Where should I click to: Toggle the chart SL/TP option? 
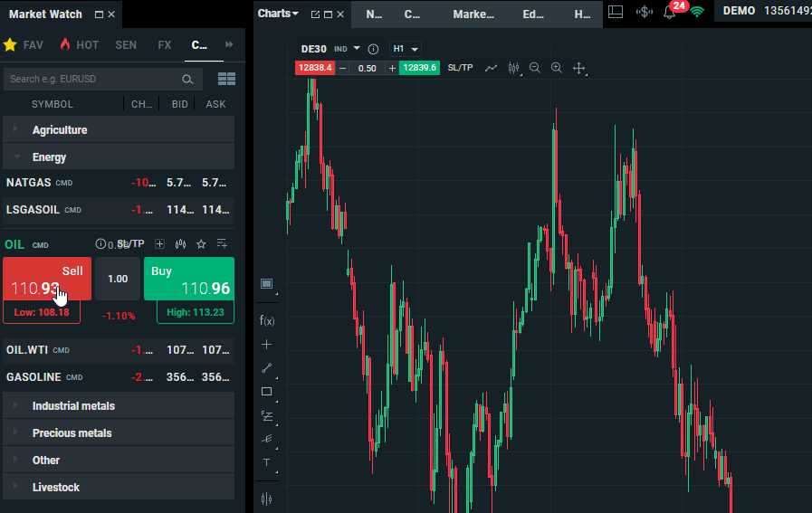pyautogui.click(x=460, y=68)
